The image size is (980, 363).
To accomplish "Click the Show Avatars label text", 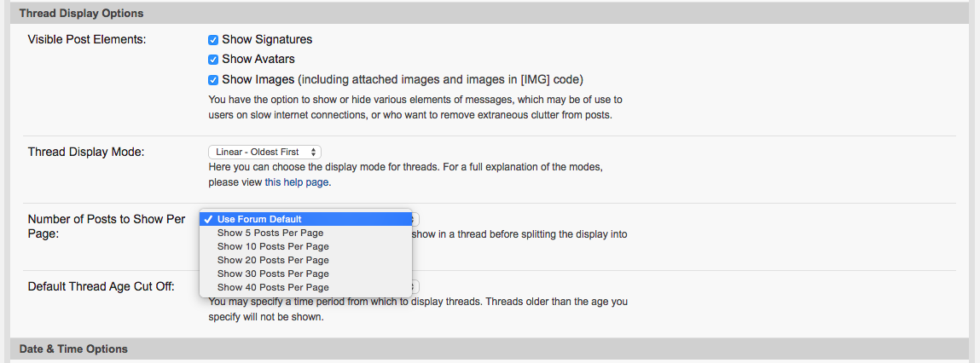I will [258, 60].
